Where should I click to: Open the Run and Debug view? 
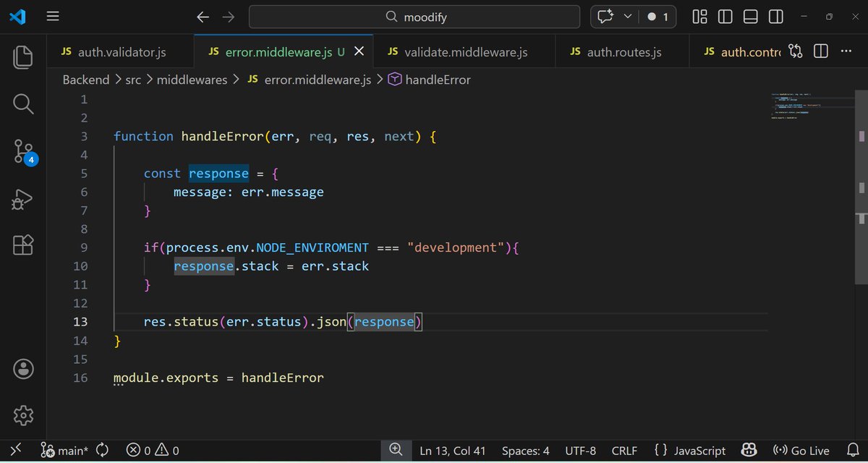23,199
